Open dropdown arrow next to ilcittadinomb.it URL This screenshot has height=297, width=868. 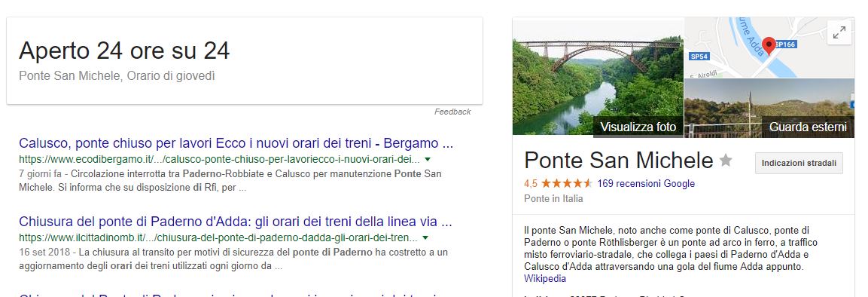click(425, 238)
